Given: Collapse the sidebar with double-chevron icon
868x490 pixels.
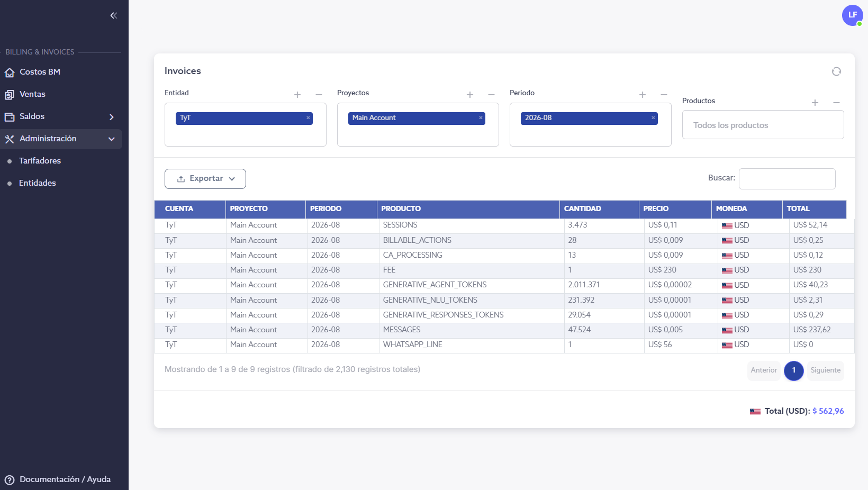Looking at the screenshot, I should 113,15.
